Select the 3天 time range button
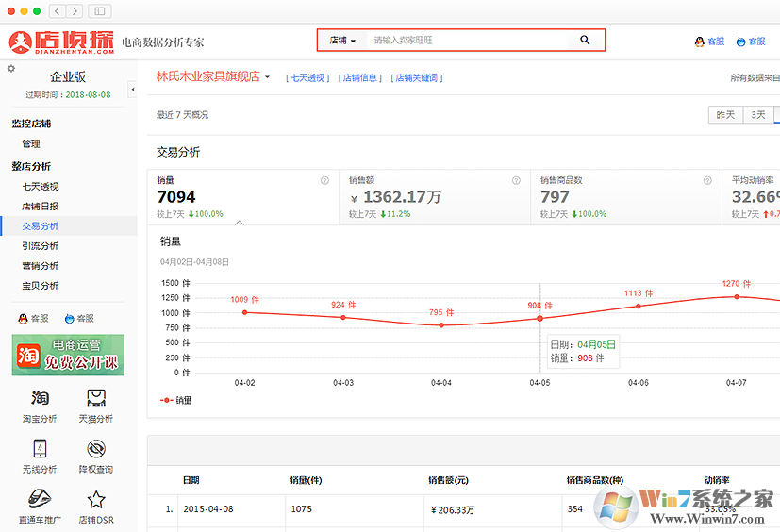The image size is (780, 532). pyautogui.click(x=757, y=115)
